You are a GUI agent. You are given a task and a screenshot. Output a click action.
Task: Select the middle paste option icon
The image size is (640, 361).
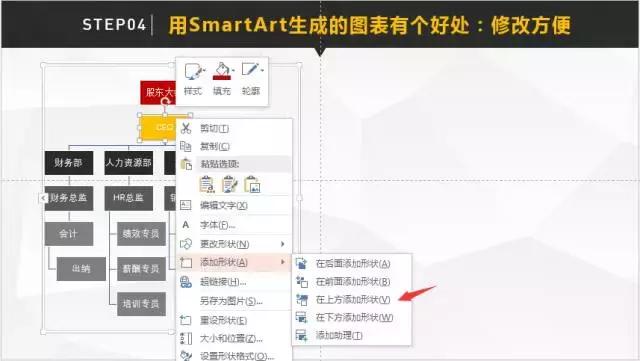tap(230, 184)
